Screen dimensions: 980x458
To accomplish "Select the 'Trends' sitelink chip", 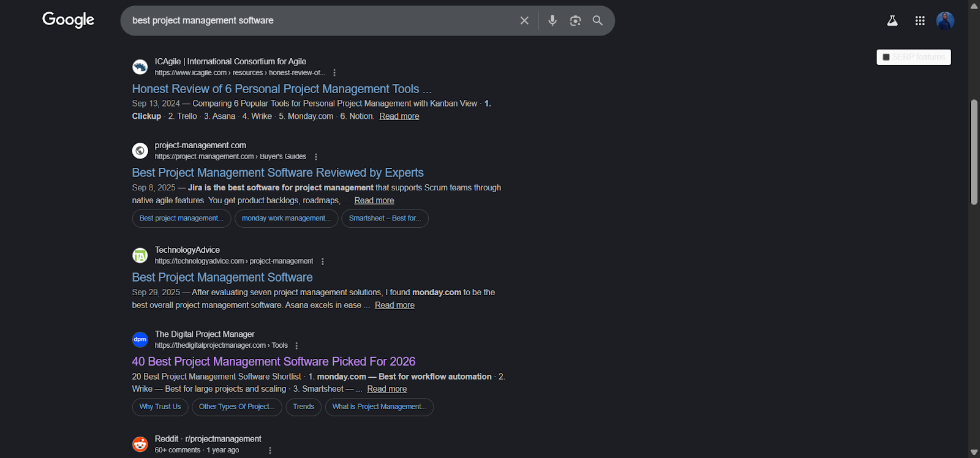I will (x=303, y=407).
